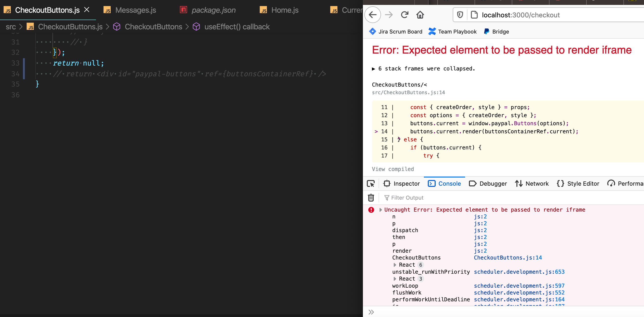
Task: Click the tracking protection shield icon
Action: 460,15
